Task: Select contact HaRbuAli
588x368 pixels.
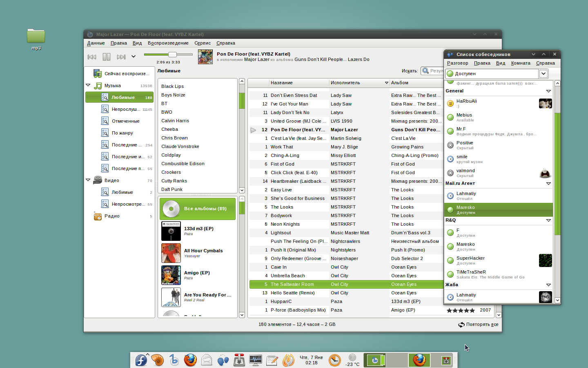Action: pyautogui.click(x=499, y=103)
